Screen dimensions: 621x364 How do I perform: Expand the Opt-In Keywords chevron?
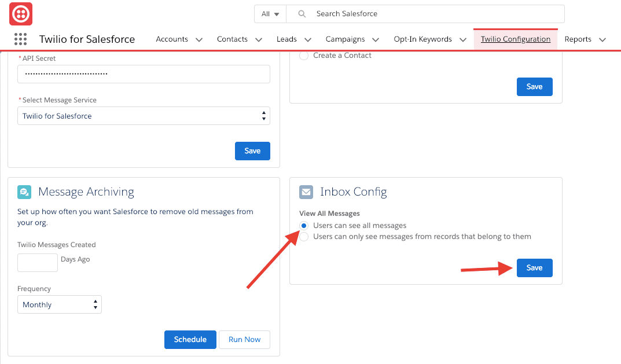462,39
